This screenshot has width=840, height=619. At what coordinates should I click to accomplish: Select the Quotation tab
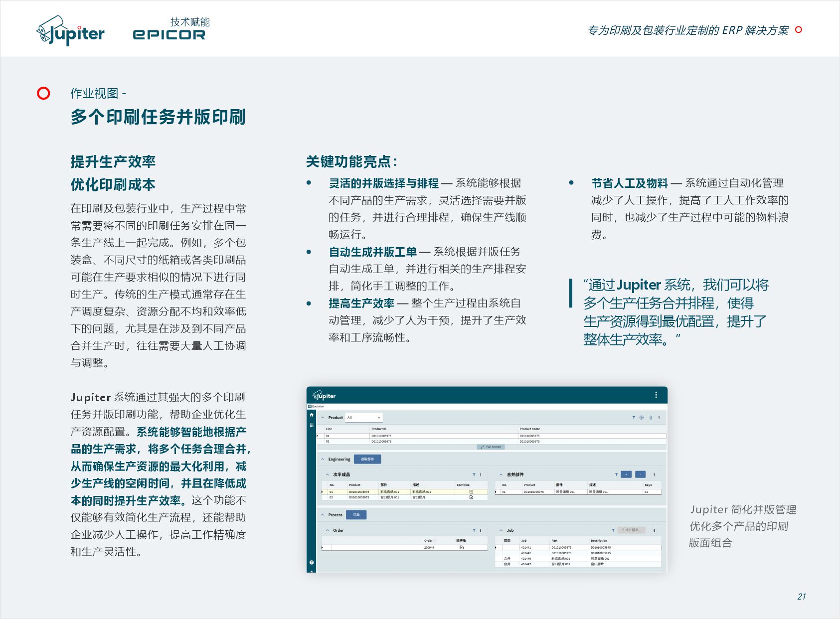[316, 406]
